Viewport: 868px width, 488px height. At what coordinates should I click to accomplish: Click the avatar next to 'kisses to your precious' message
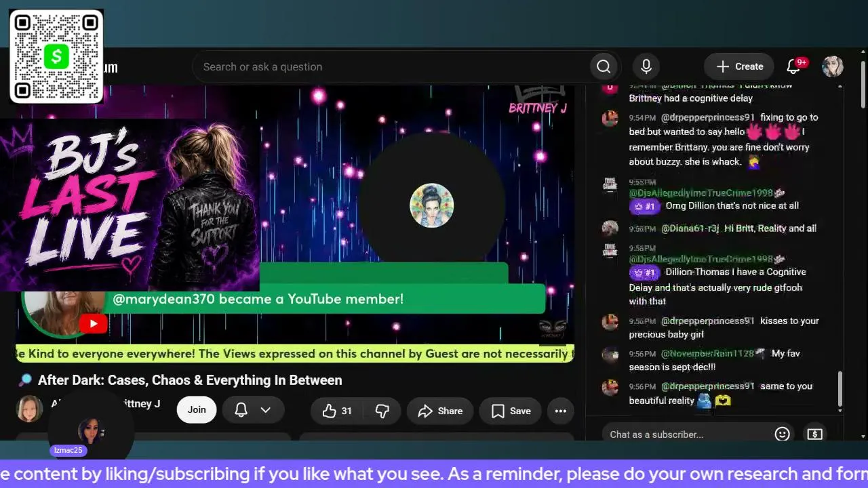click(x=610, y=322)
